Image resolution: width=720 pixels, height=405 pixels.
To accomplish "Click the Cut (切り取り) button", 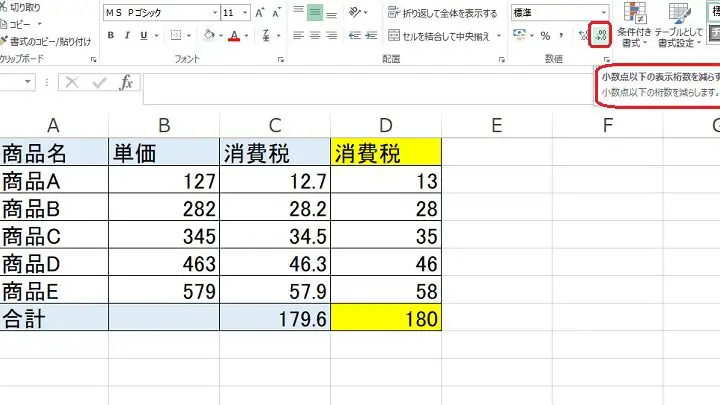I will click(20, 7).
